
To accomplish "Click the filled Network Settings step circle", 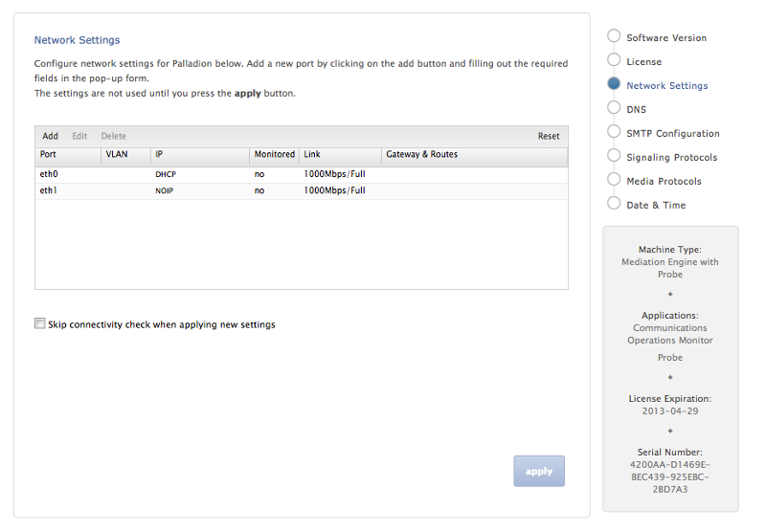I will coord(614,84).
